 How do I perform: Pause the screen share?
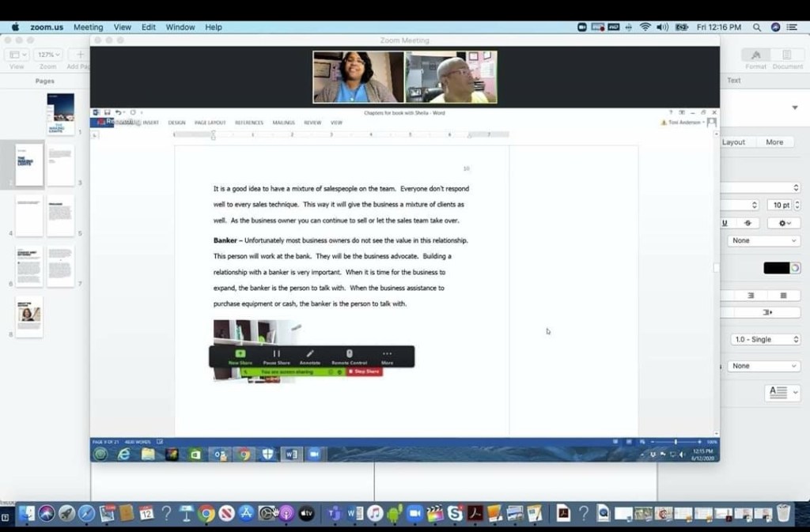(x=276, y=355)
